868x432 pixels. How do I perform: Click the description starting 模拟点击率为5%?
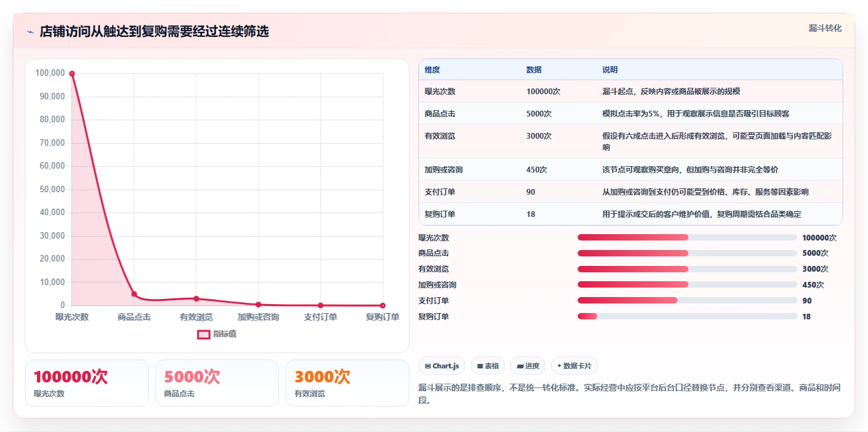pyautogui.click(x=696, y=114)
